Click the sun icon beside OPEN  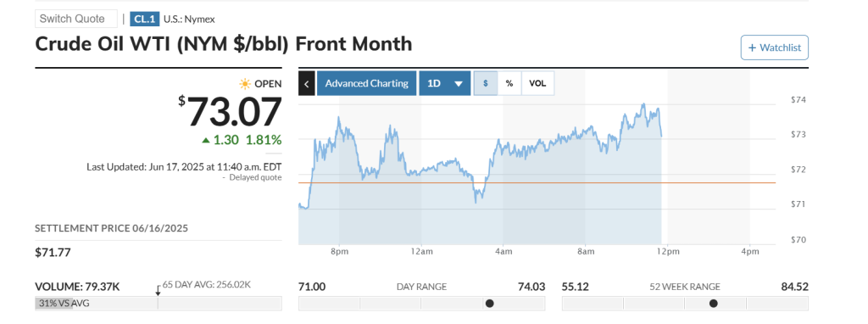(x=245, y=84)
